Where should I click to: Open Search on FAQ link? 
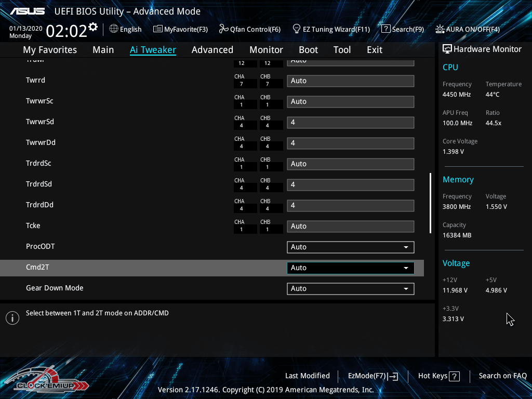502,376
